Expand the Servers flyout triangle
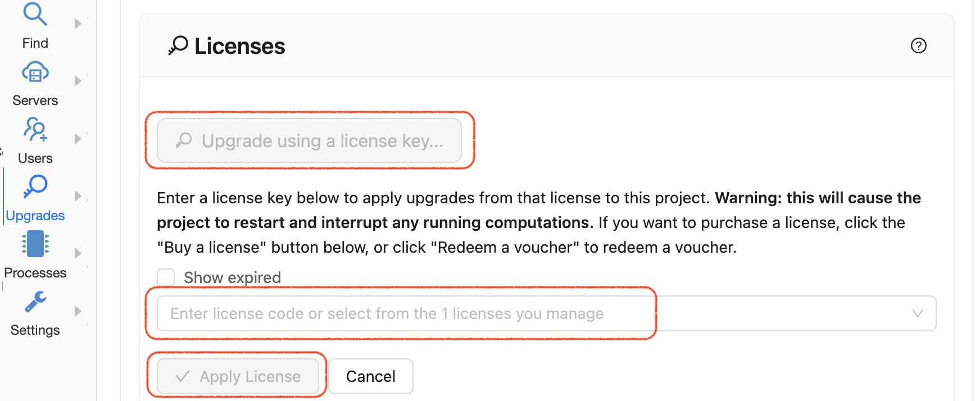 coord(78,81)
